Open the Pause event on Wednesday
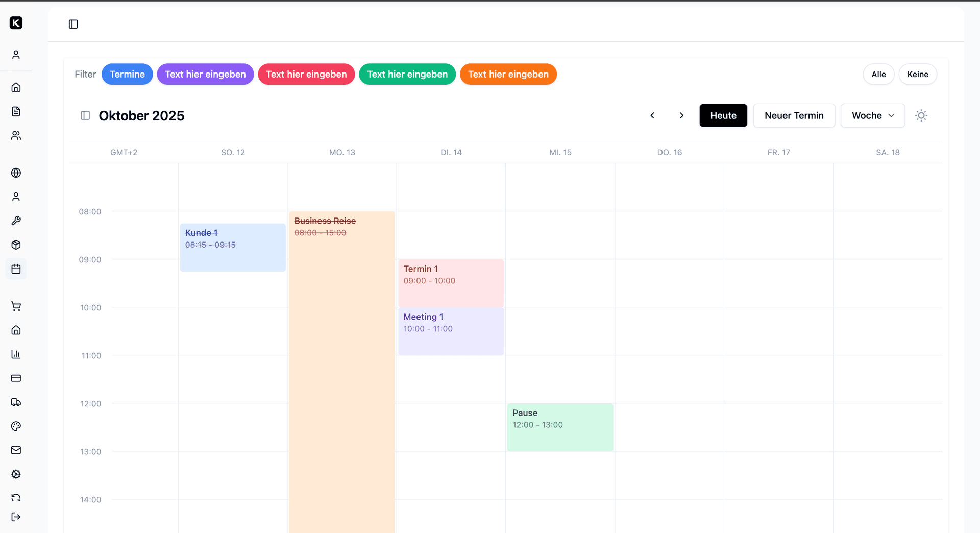980x533 pixels. 560,427
